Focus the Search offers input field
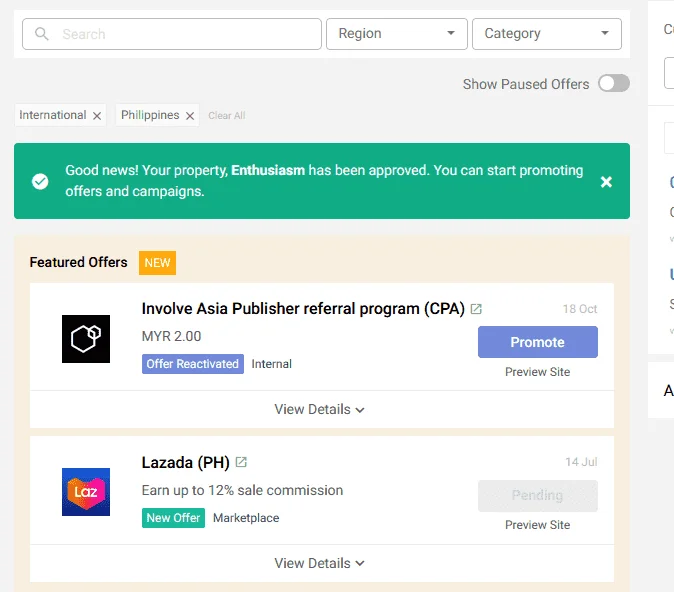 (x=172, y=34)
